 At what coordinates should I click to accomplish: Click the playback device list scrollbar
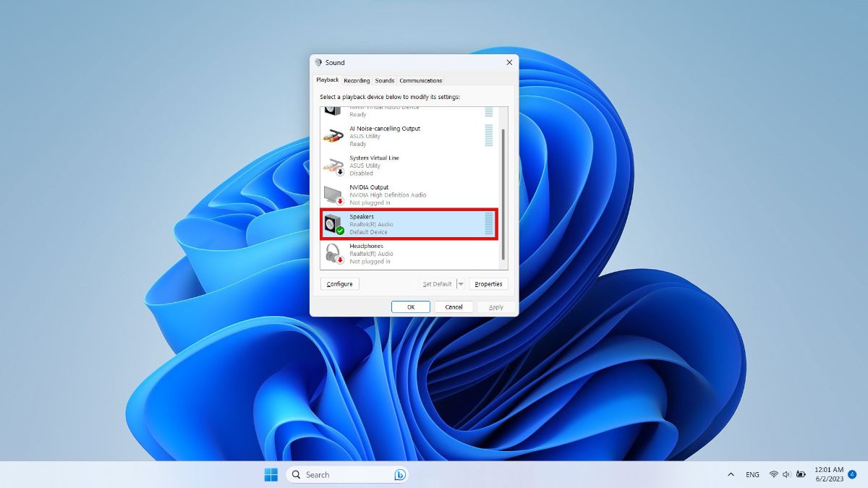click(503, 194)
